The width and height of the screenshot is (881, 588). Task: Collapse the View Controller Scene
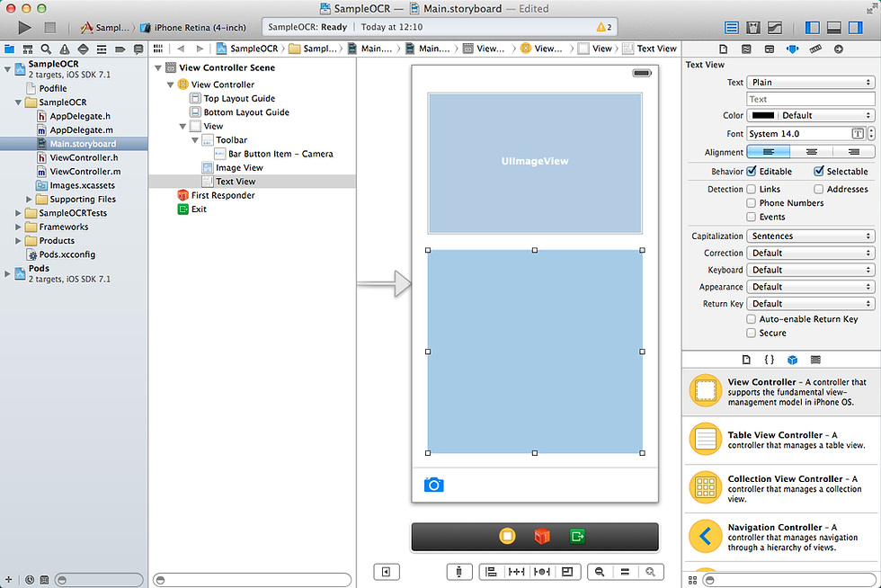coord(158,68)
